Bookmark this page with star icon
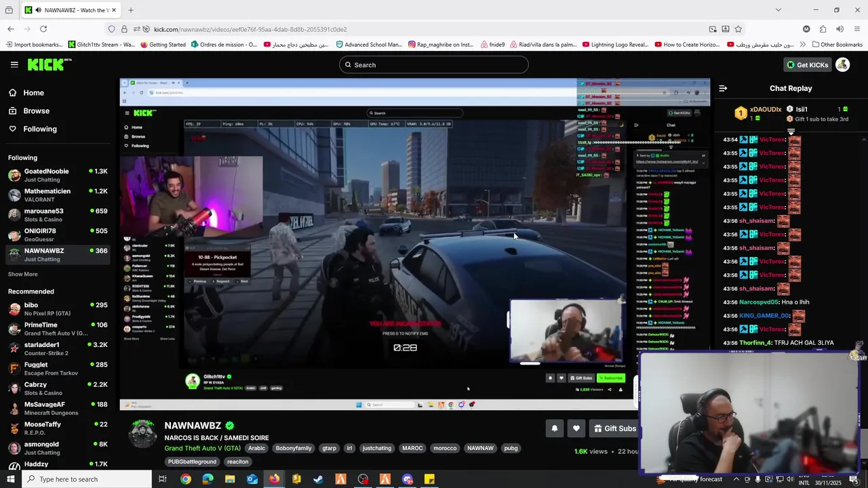Viewport: 868px width, 488px height. tap(738, 29)
